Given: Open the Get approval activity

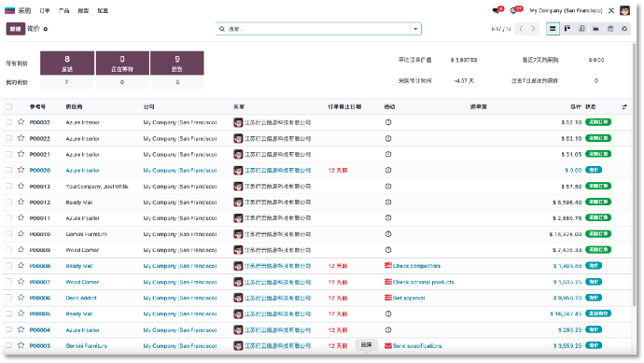Looking at the screenshot, I should [x=409, y=298].
